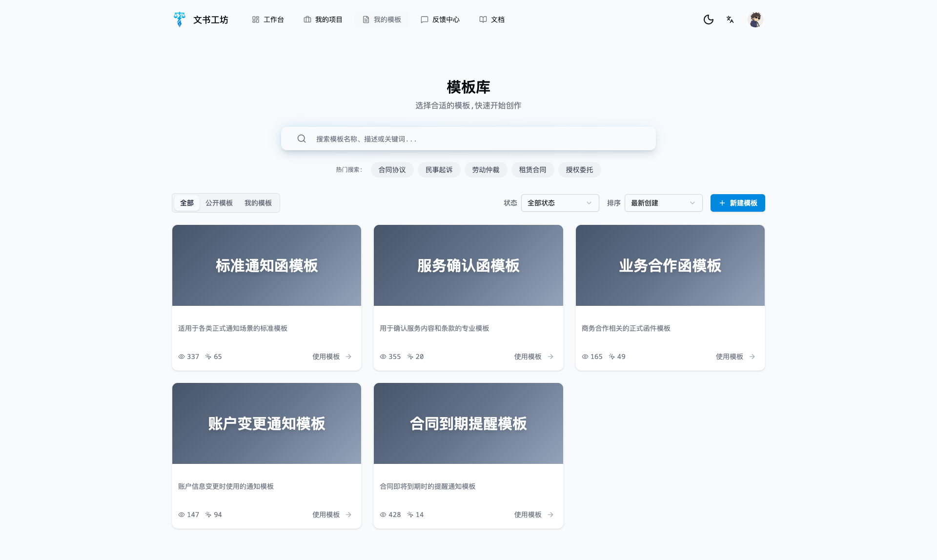Select the 劳动仲裁 hot search tag
Viewport: 937px width, 560px height.
(x=486, y=170)
